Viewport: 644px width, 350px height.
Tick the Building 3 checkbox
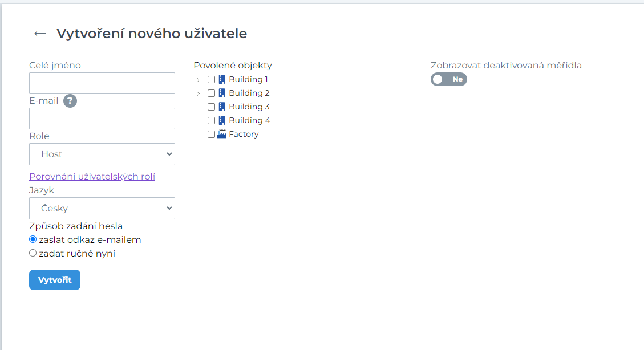[211, 107]
